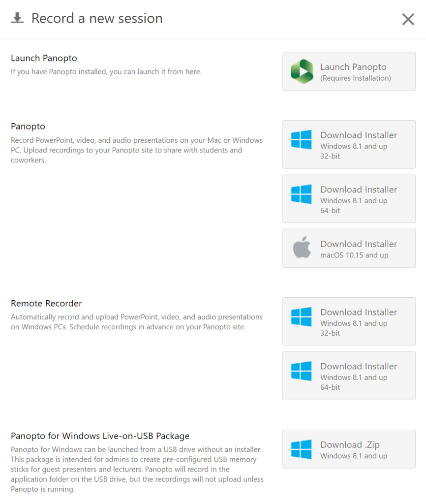Click the Panopto for Windows Live-on-USB Package heading
This screenshot has width=426, height=504.
coord(100,436)
